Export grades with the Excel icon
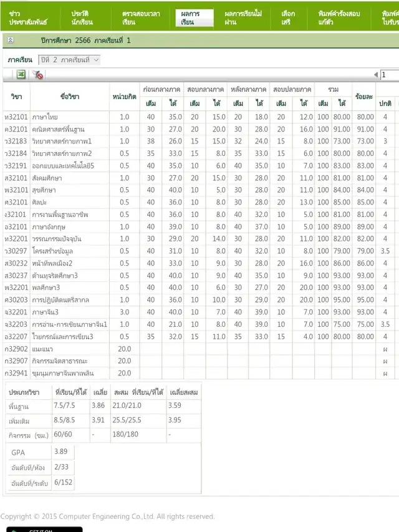399x532 pixels. tap(21, 75)
